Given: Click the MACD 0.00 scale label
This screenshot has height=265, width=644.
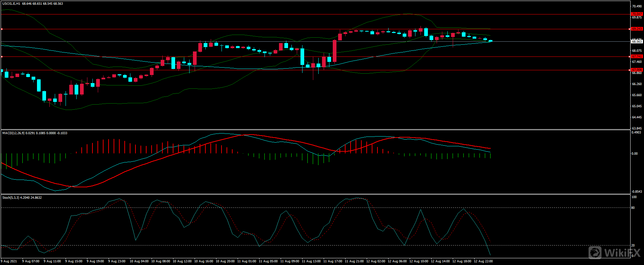Looking at the screenshot, I should tap(634, 154).
